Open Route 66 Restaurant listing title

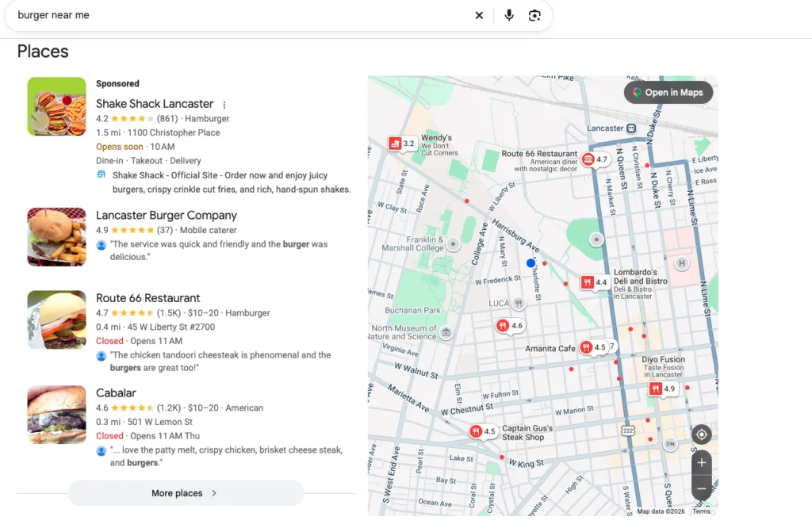[x=147, y=298]
